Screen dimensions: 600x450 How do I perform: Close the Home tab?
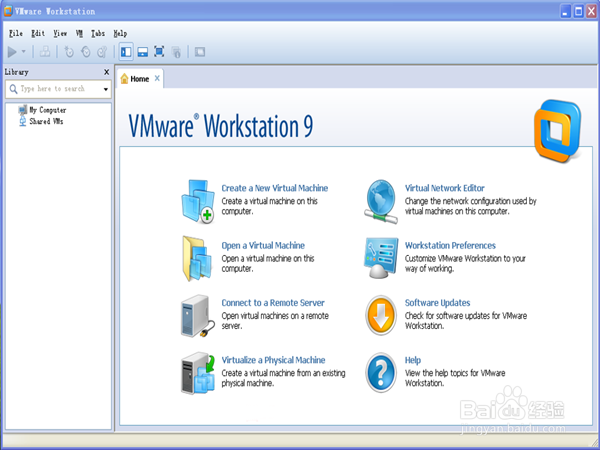(x=157, y=78)
